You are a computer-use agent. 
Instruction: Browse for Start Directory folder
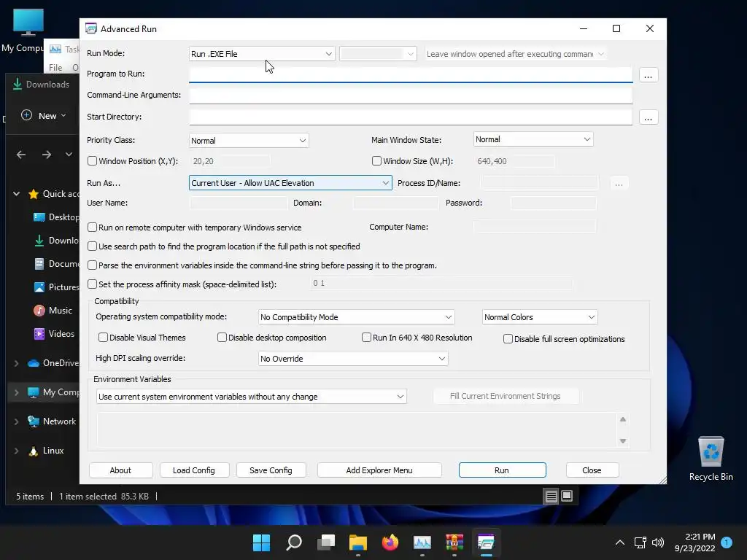(648, 117)
